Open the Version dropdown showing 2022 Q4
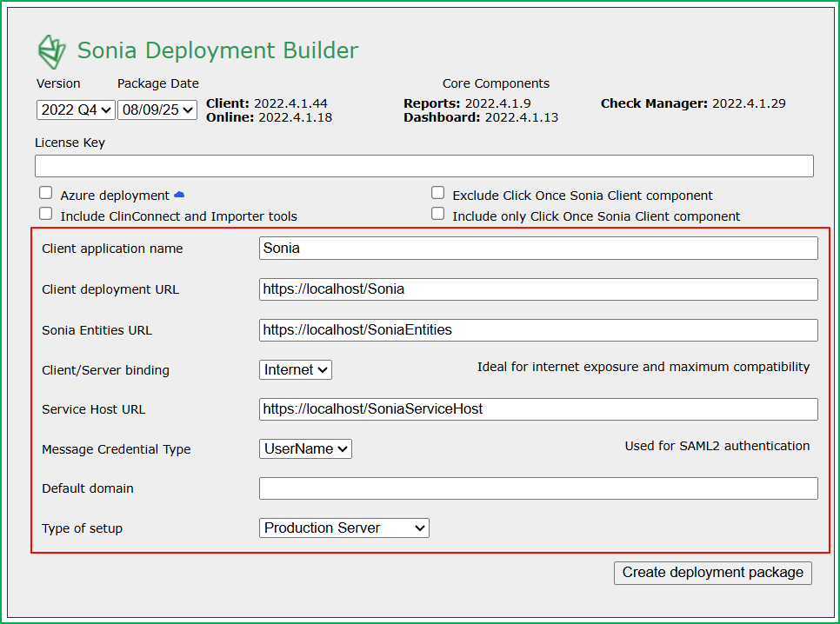 76,110
